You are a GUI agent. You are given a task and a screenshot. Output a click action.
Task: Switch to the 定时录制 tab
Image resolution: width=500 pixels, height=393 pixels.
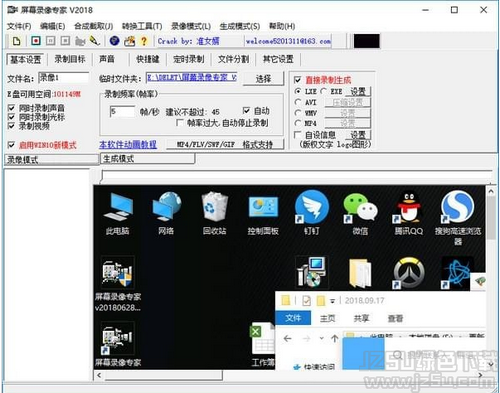[x=189, y=59]
